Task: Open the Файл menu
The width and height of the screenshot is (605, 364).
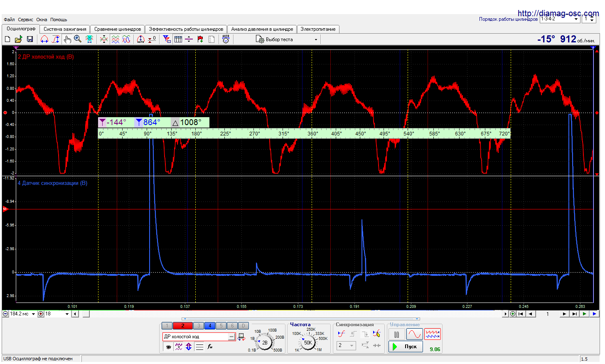Action: (x=9, y=20)
